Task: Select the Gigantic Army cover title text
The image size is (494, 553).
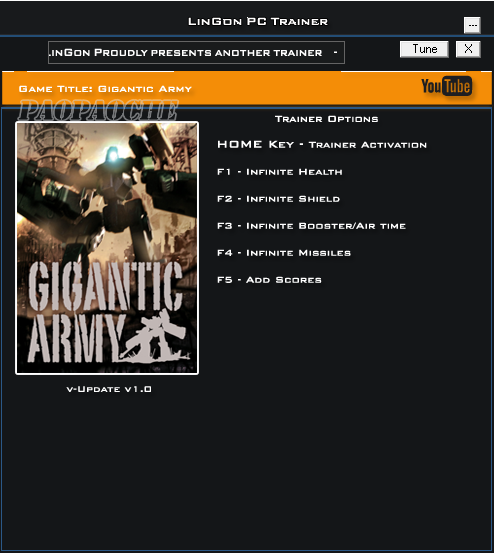Action: (106, 312)
